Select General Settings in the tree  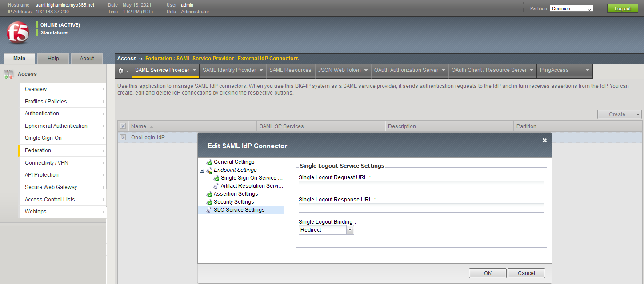tap(234, 162)
